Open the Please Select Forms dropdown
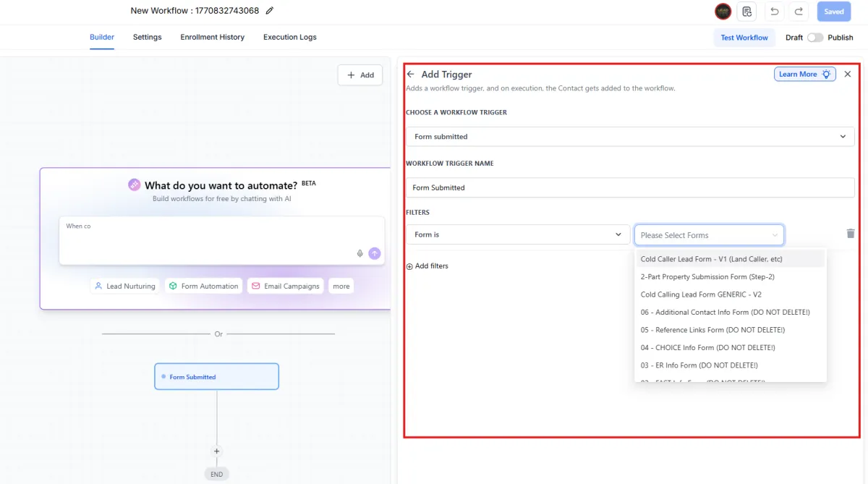 click(709, 235)
